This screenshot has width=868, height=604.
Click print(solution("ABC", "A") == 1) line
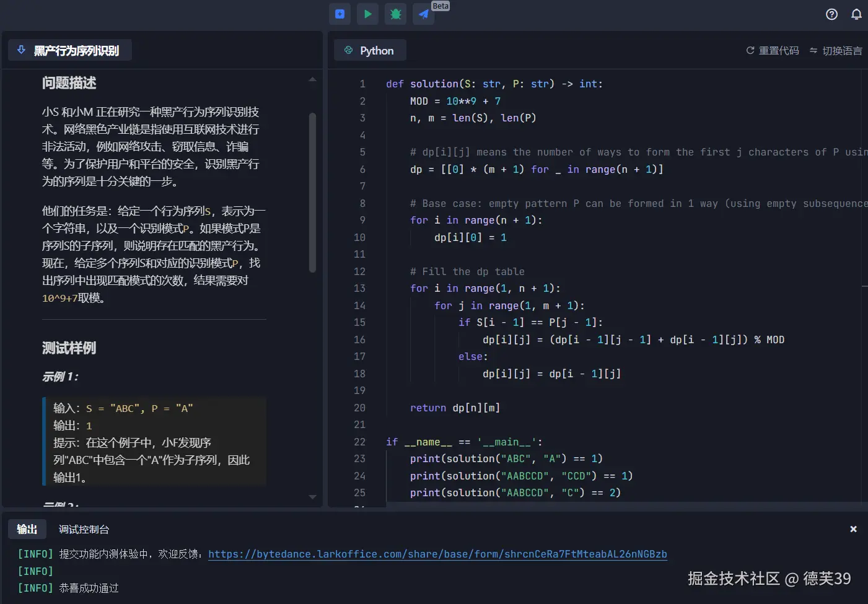506,458
